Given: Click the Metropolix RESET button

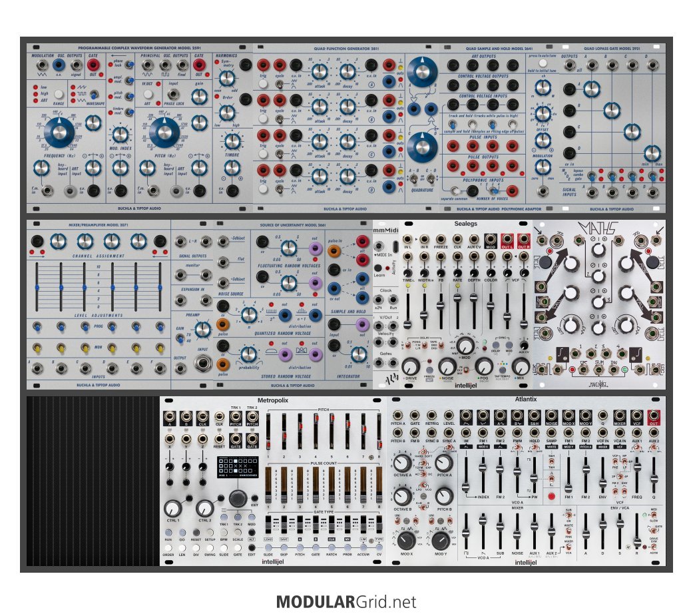Looking at the screenshot, I should pyautogui.click(x=196, y=533).
